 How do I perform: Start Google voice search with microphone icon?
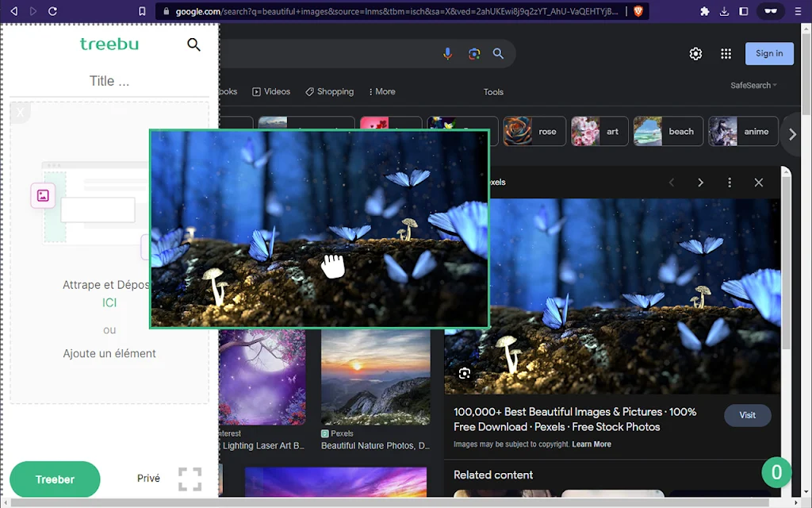(x=447, y=53)
